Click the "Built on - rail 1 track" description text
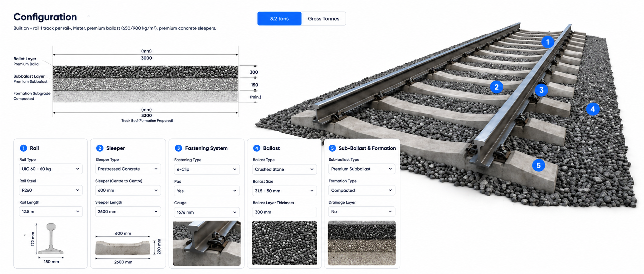 point(115,28)
